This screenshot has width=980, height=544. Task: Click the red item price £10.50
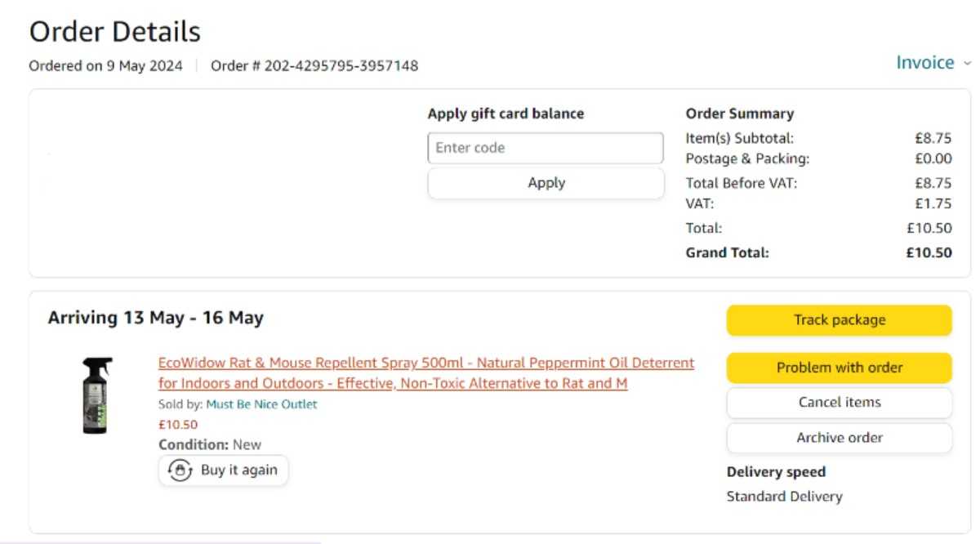pos(177,425)
